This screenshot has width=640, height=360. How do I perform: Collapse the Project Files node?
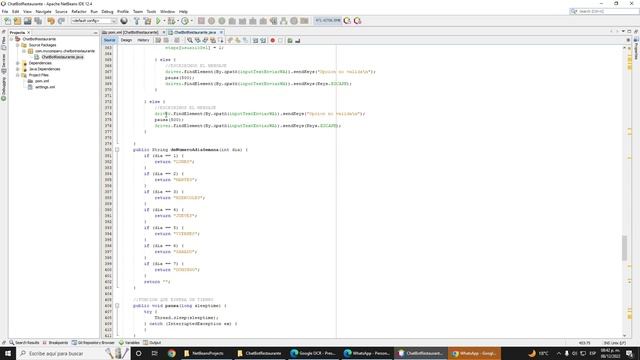[x=18, y=75]
